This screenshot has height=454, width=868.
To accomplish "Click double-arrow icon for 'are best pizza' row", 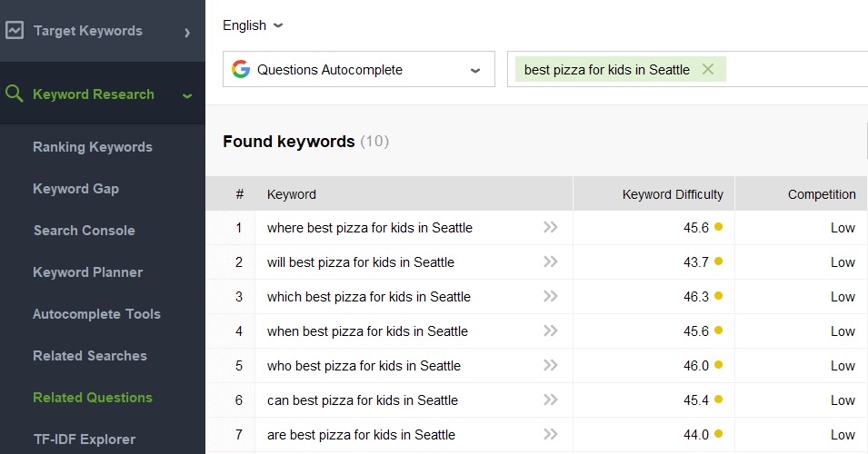I will pos(550,435).
